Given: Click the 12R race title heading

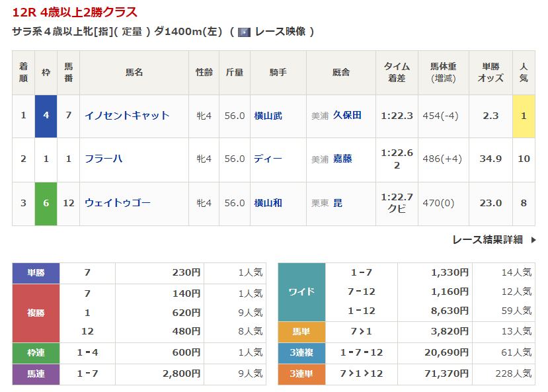Looking at the screenshot, I should coord(75,13).
